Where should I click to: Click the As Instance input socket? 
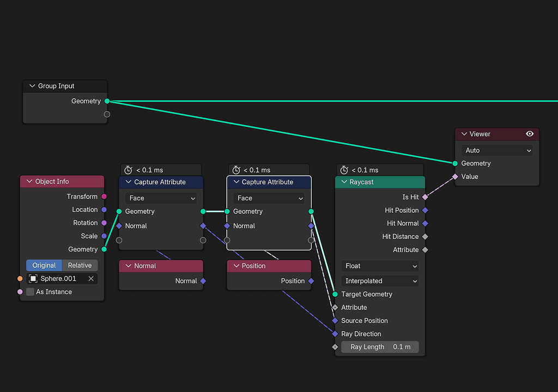pyautogui.click(x=20, y=292)
